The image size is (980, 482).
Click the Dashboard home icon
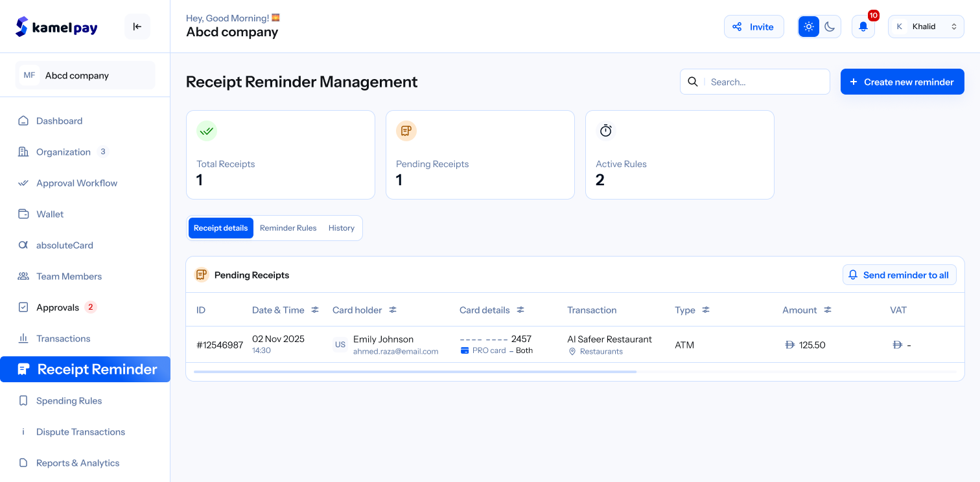point(23,120)
